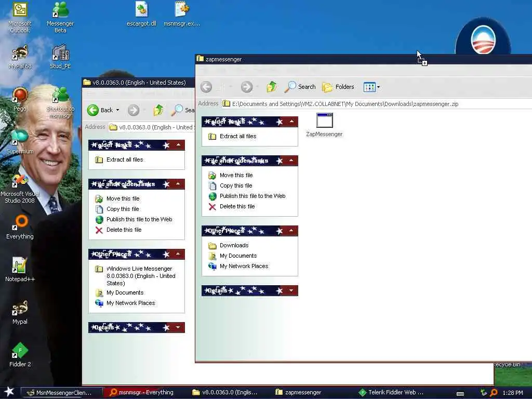Screen dimensions: 532x399
Task: Collapse Folder Tasks panel in zapmessenger window
Action: click(291, 122)
